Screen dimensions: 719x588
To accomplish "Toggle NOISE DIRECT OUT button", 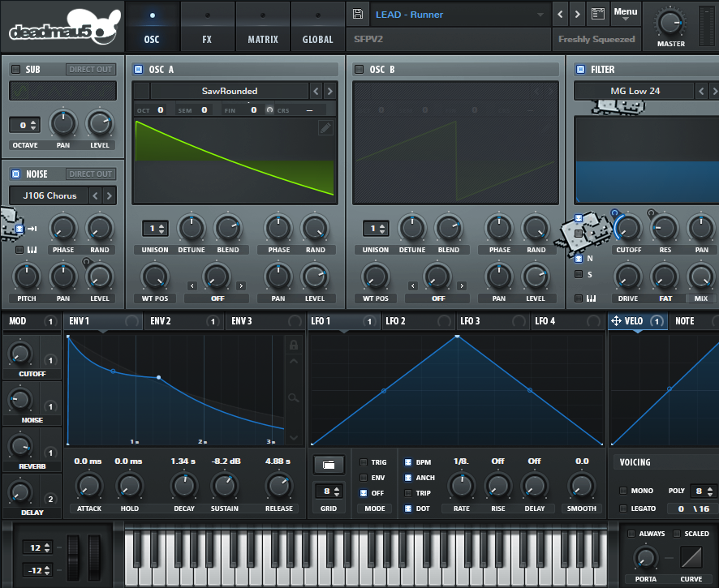I will 90,174.
